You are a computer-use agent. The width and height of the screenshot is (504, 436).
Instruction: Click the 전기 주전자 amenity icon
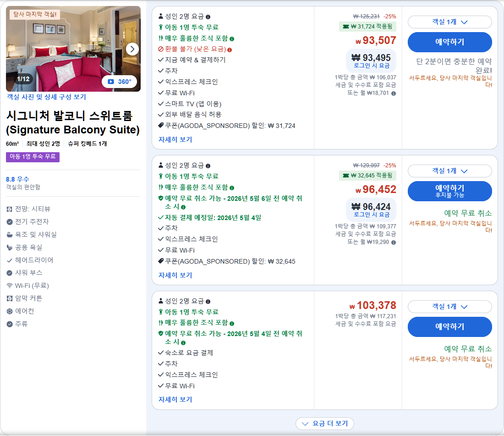tap(10, 222)
